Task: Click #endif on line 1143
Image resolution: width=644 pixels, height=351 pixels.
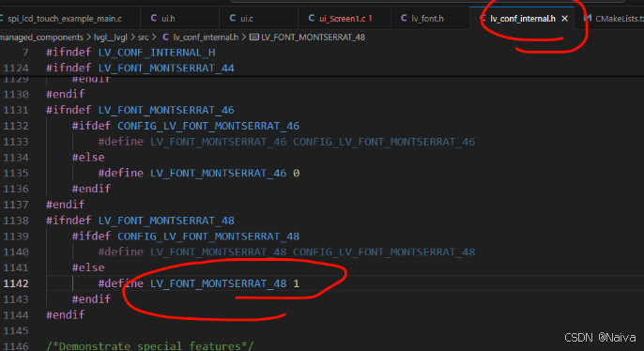Action: (91, 299)
